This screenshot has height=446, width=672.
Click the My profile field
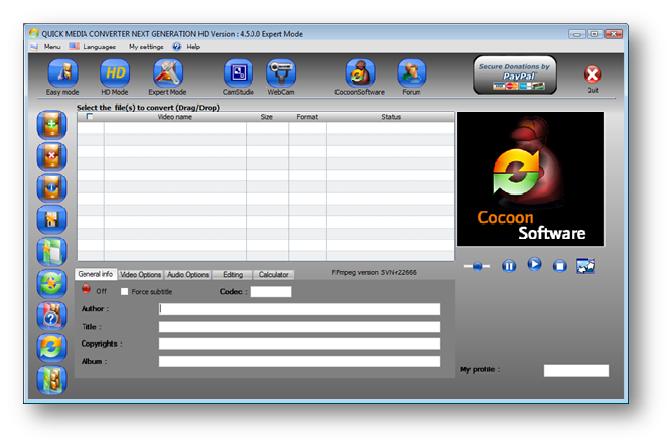576,371
